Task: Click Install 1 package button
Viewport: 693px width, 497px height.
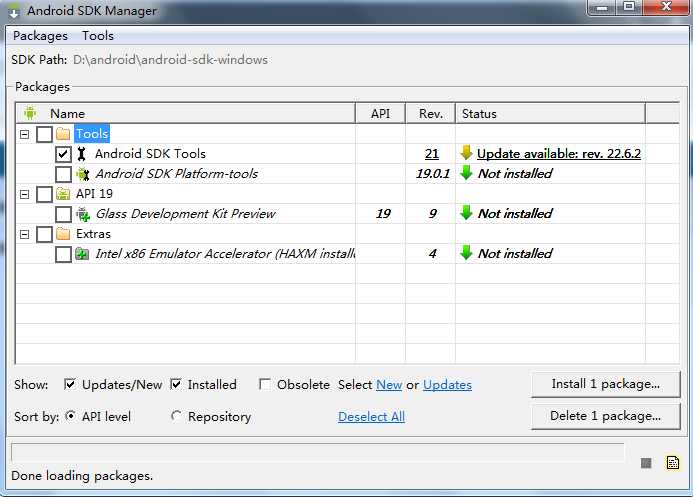Action: [x=605, y=384]
